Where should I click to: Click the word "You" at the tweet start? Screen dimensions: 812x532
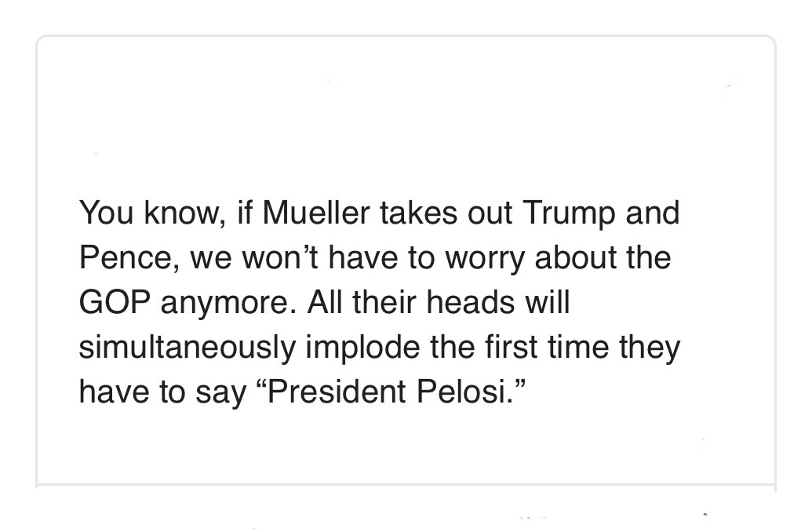tap(106, 213)
